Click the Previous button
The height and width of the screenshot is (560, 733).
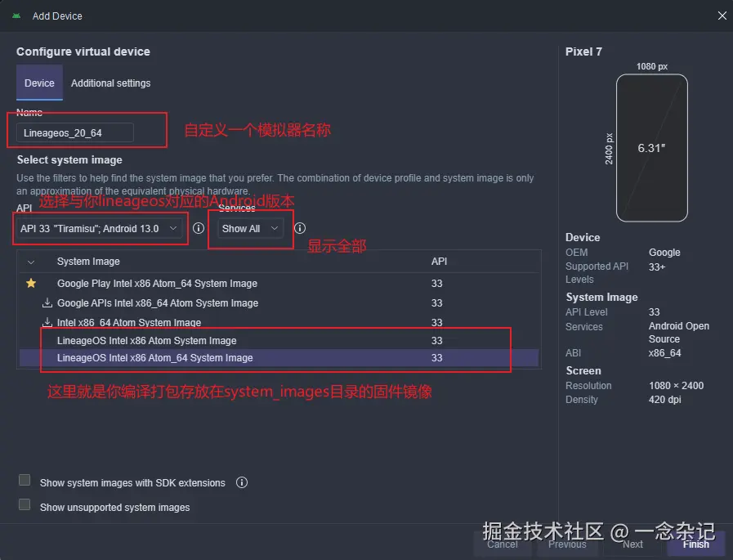point(567,544)
